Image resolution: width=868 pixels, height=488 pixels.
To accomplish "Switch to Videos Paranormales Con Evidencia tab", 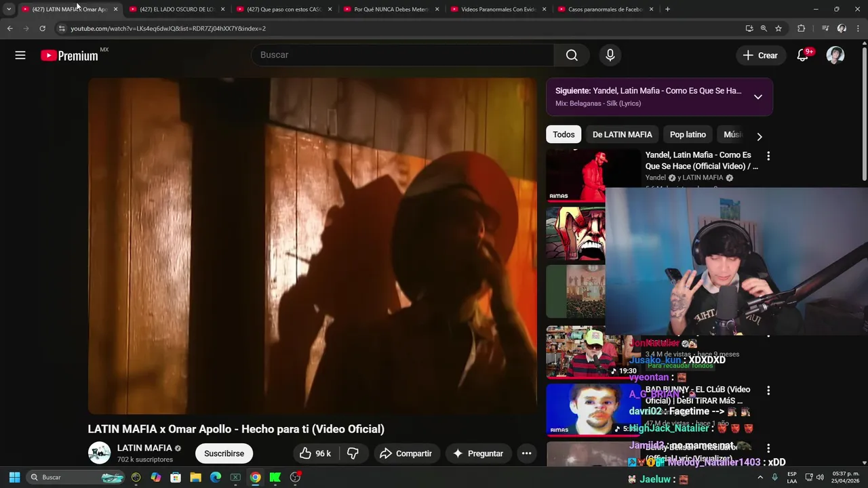I will (498, 9).
